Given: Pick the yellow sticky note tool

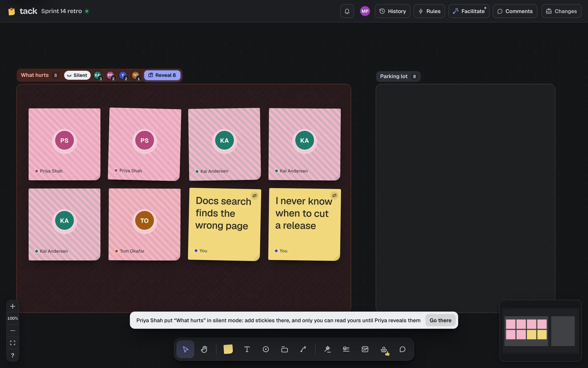Looking at the screenshot, I should [x=228, y=349].
